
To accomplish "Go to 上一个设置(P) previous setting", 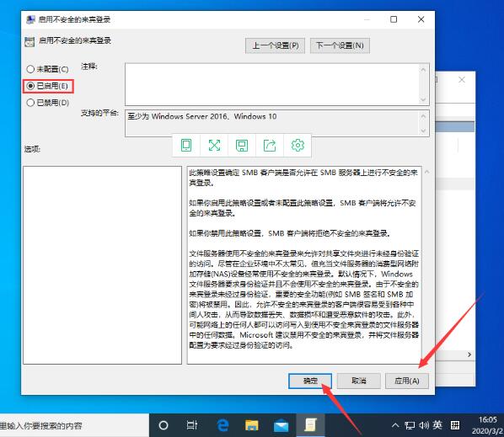I will point(275,45).
